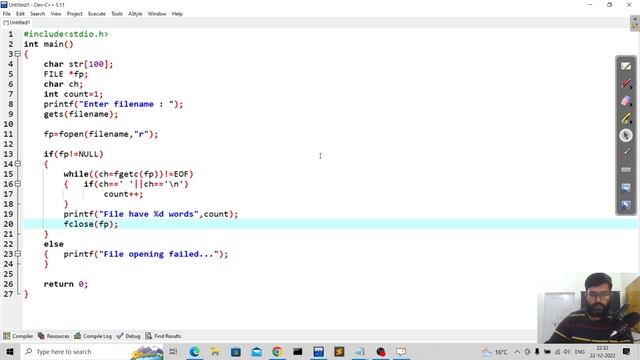Screen dimensions: 640x360
Task: Show hidden system tray icons
Action: click(517, 351)
